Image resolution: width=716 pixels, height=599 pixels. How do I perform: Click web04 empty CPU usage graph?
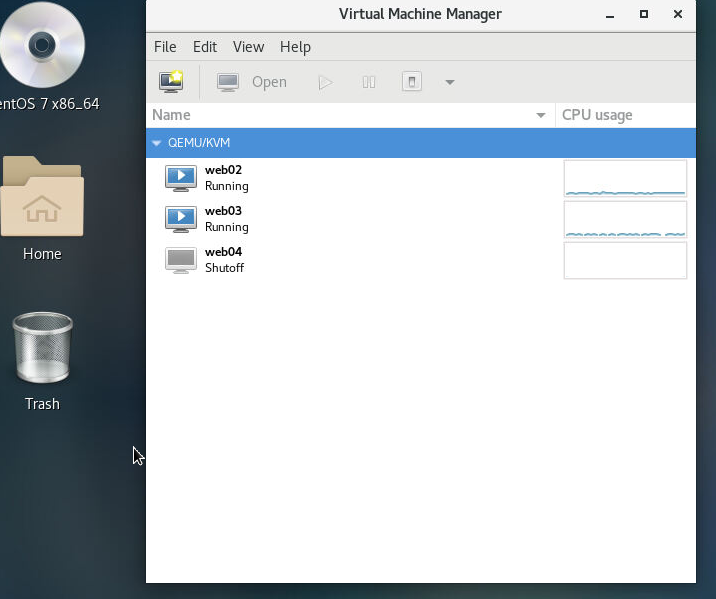coord(625,261)
